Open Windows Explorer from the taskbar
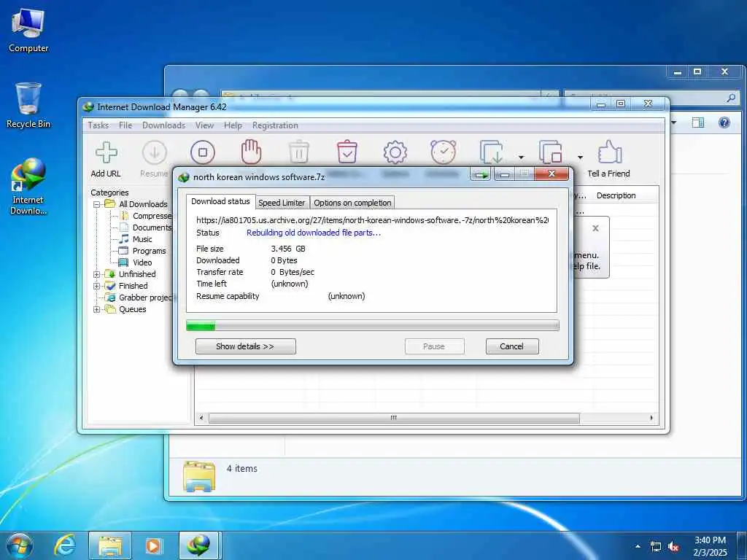 pos(110,545)
